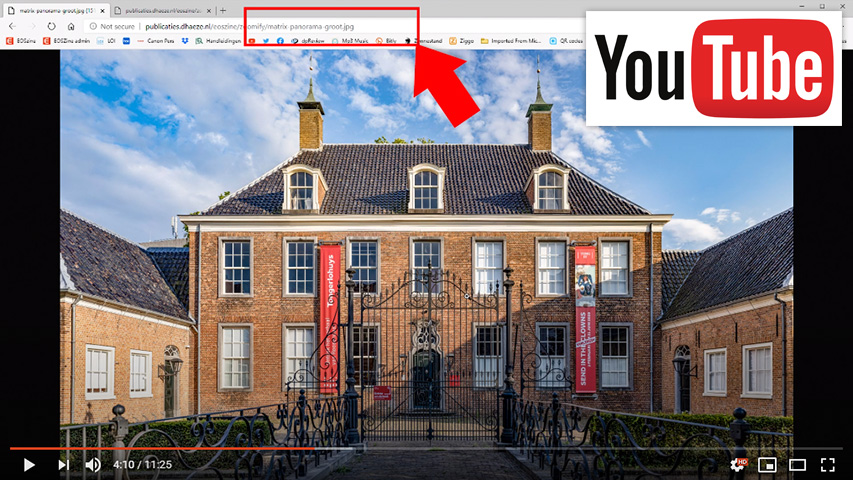Toggle theater mode view
The width and height of the screenshot is (853, 480).
[798, 464]
